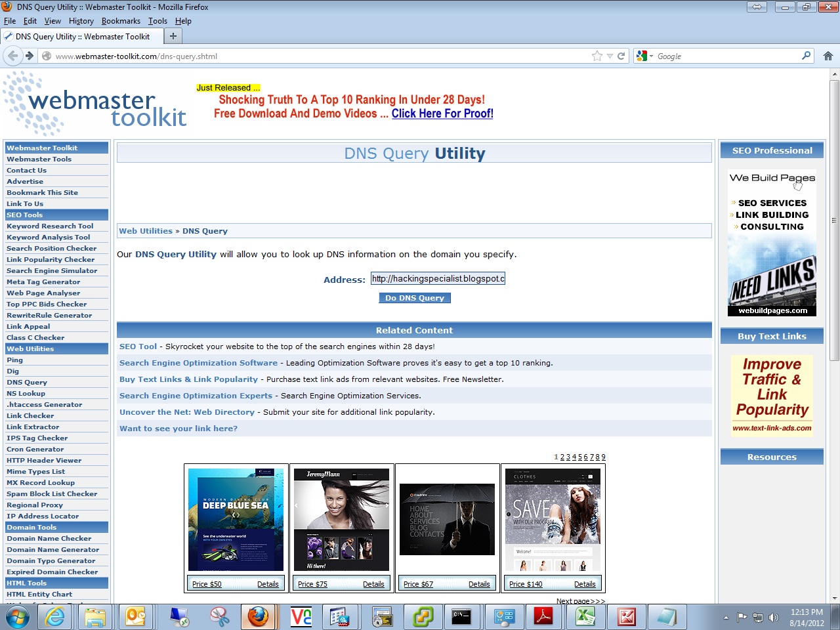Click the webmaster toolkit logo
840x630 pixels.
coord(95,104)
